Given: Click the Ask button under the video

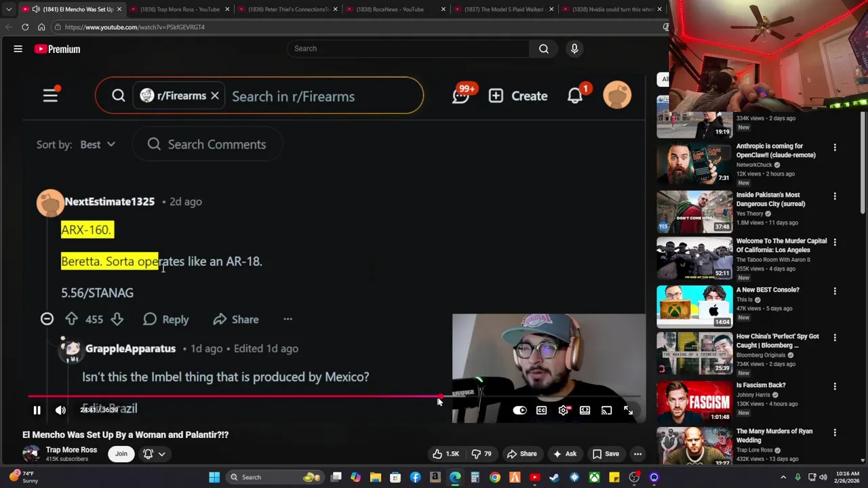Looking at the screenshot, I should point(564,453).
